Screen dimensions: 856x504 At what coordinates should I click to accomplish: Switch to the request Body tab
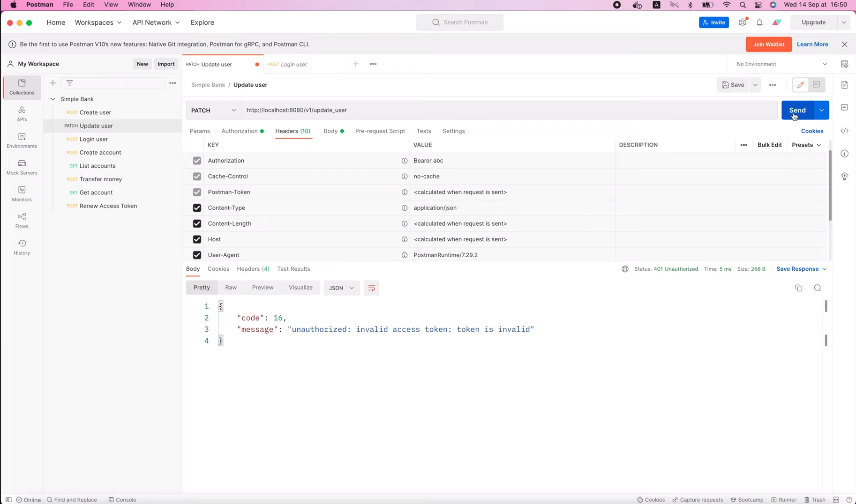pyautogui.click(x=334, y=131)
